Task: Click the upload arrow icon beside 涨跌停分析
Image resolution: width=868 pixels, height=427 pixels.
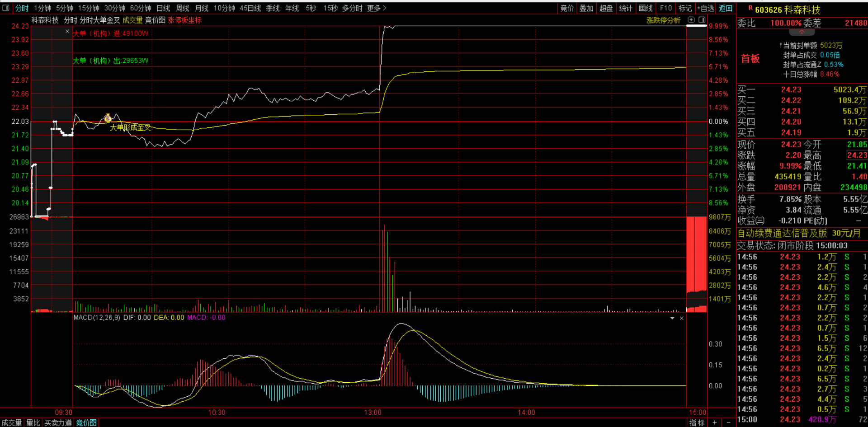Action: [x=691, y=20]
